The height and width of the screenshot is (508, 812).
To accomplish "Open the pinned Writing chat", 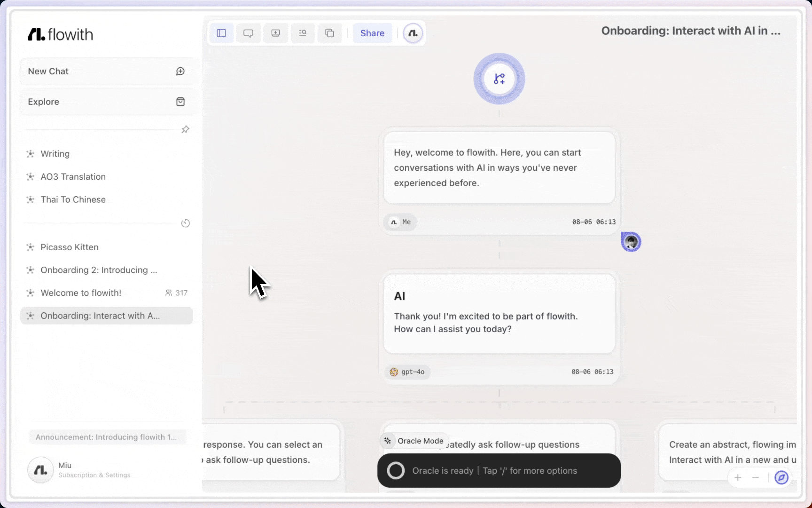I will pos(107,154).
